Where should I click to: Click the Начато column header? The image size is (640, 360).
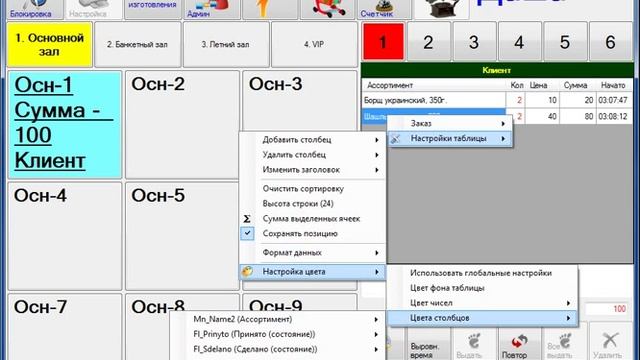click(613, 85)
